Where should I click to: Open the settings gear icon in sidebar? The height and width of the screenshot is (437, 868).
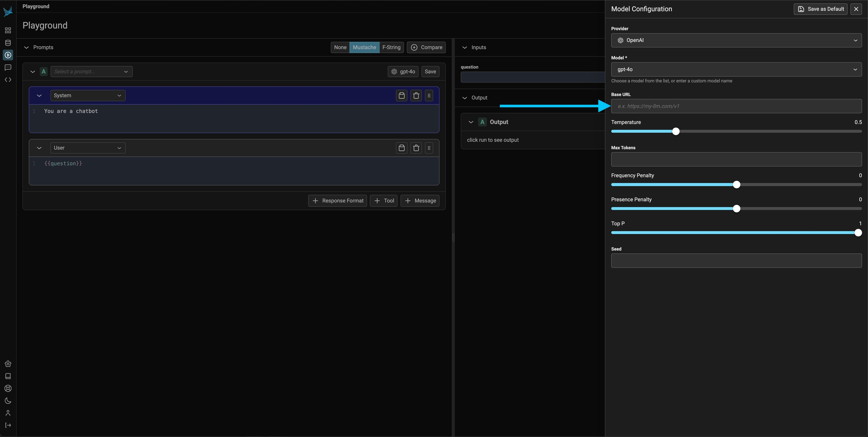[8, 364]
